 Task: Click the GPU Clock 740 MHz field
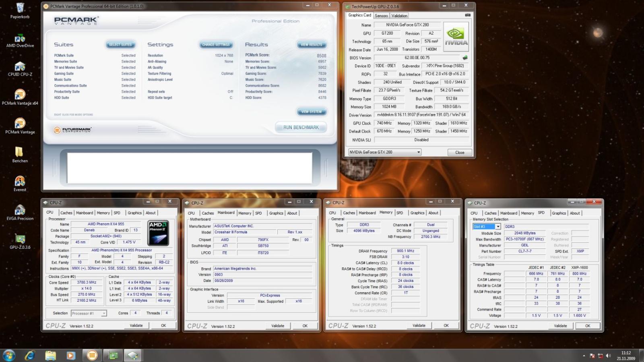pyautogui.click(x=384, y=123)
